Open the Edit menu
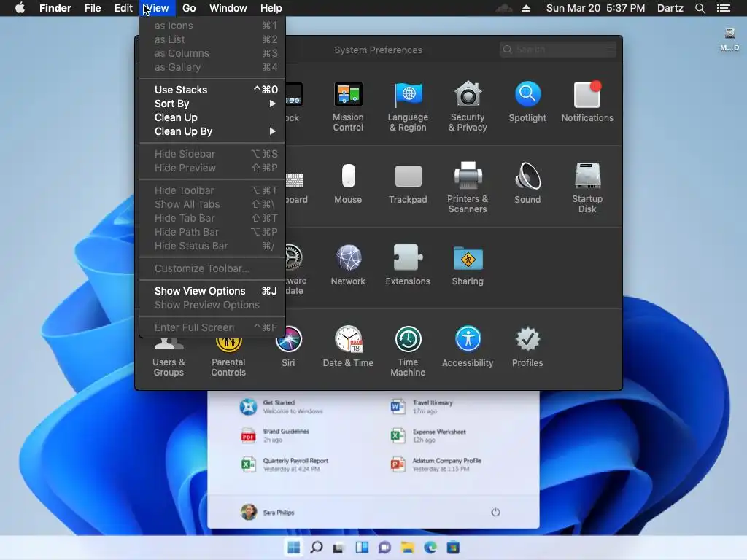Image resolution: width=747 pixels, height=560 pixels. 123,8
